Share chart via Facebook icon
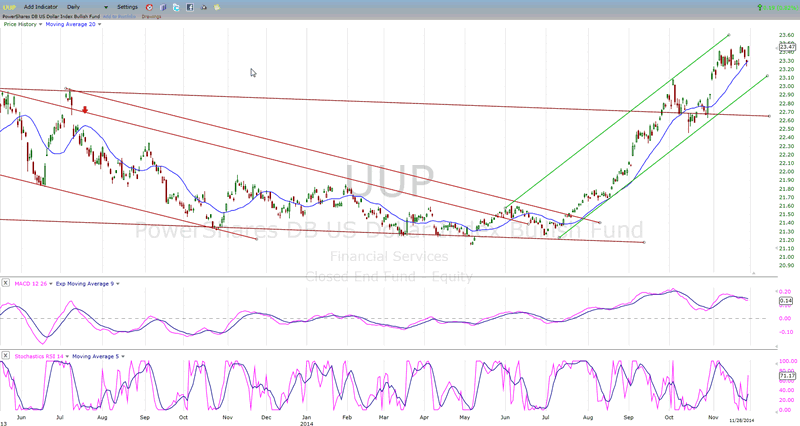The width and height of the screenshot is (800, 426). point(190,7)
